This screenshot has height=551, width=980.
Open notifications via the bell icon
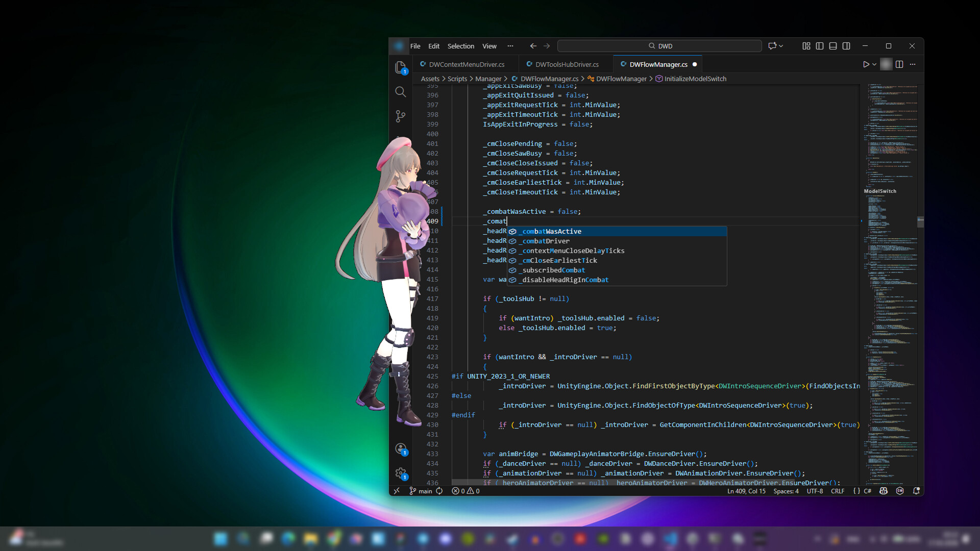click(x=917, y=491)
